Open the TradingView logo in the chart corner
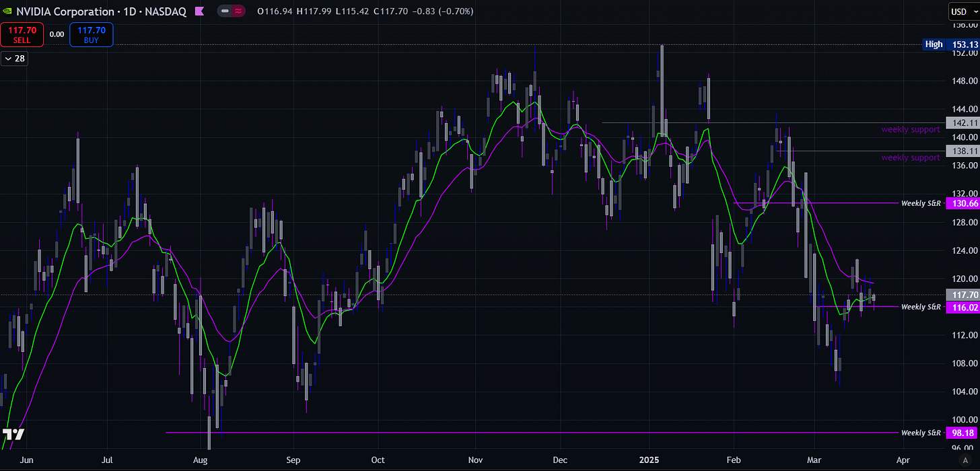 pos(13,434)
